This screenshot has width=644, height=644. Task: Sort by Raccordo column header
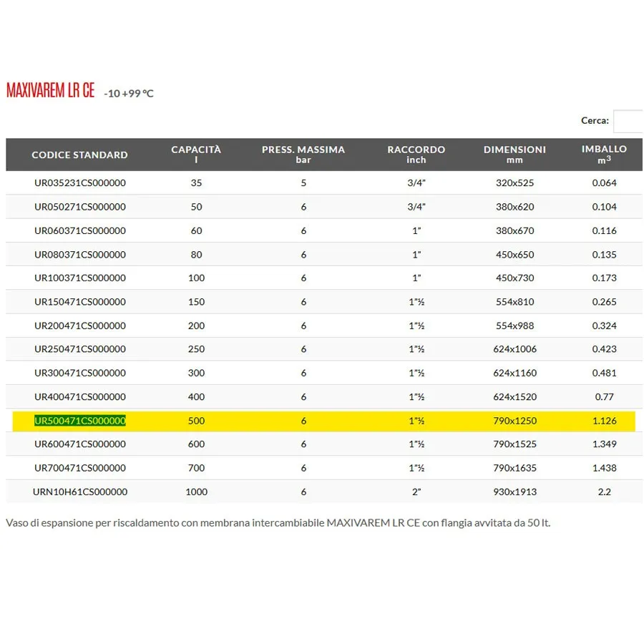(416, 155)
